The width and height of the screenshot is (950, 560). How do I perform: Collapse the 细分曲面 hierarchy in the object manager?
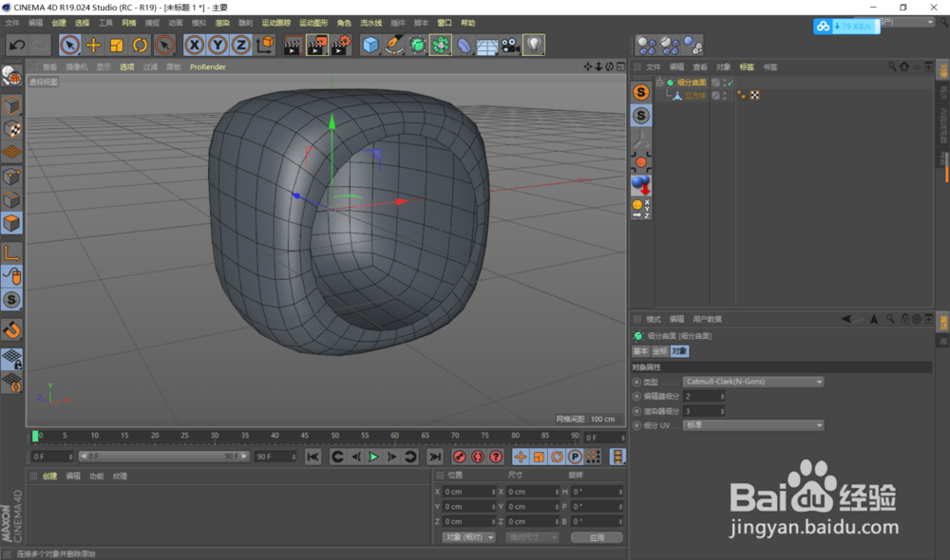click(x=661, y=84)
